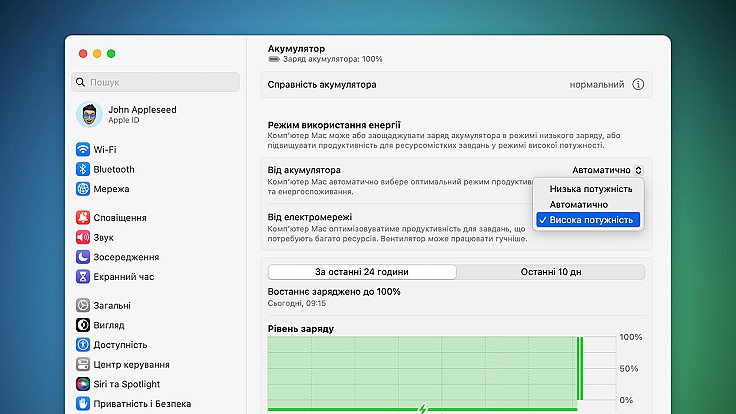Screen dimensions: 736x414
Task: Click the battery icon near Заряд акумулятора
Action: pos(274,59)
